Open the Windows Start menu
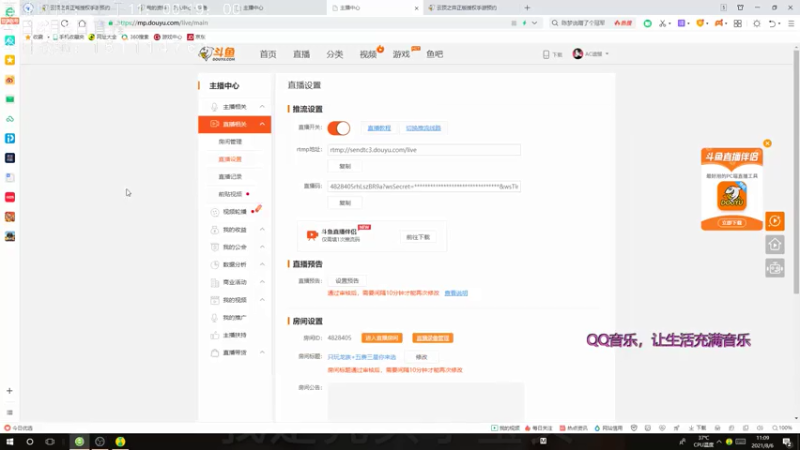Viewport: 800px width, 450px height. click(x=10, y=441)
